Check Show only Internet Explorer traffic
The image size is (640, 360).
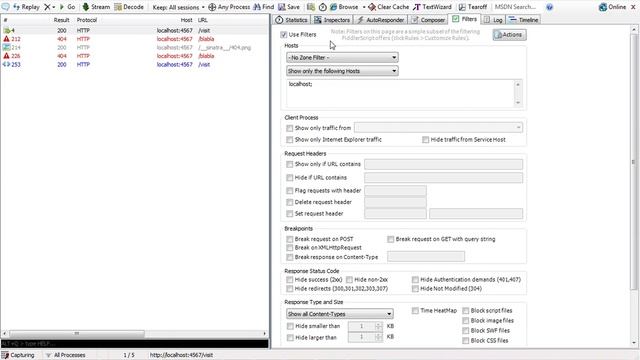click(x=289, y=140)
